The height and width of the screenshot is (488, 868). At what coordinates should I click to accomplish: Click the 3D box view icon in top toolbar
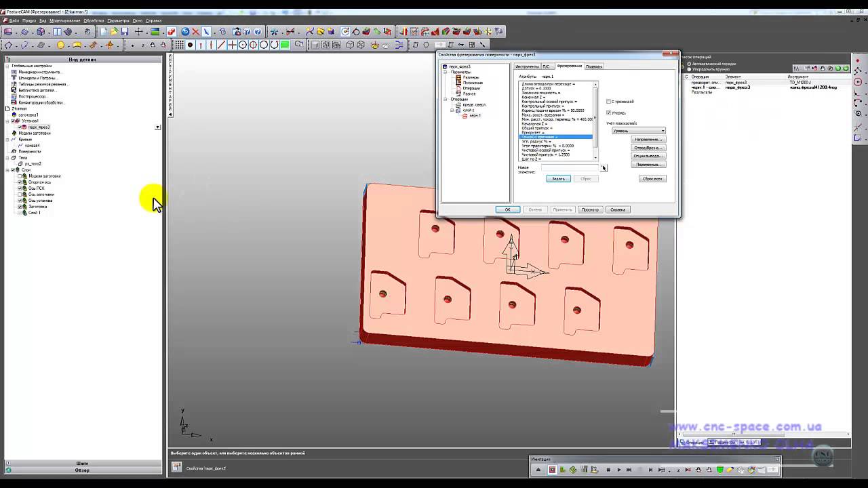click(41, 32)
